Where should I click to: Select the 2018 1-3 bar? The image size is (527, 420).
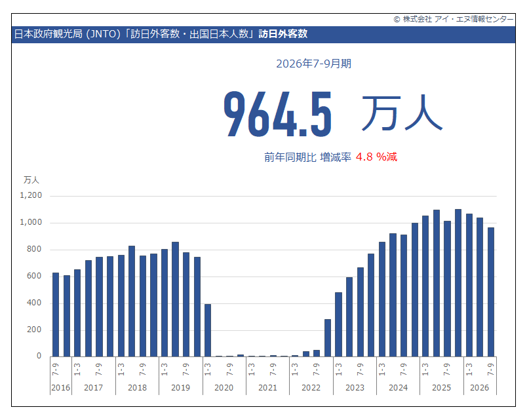(121, 306)
